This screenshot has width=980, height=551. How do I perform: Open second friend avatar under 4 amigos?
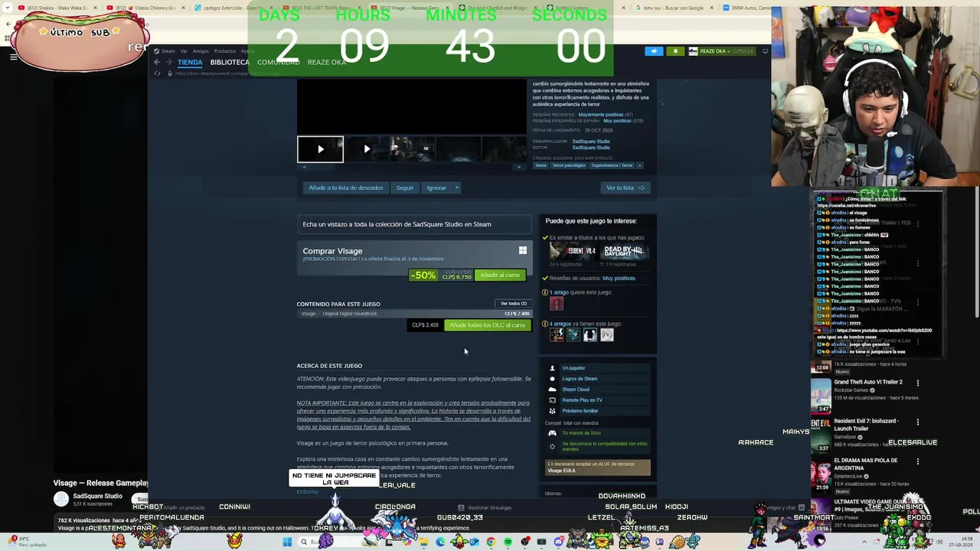pos(573,334)
